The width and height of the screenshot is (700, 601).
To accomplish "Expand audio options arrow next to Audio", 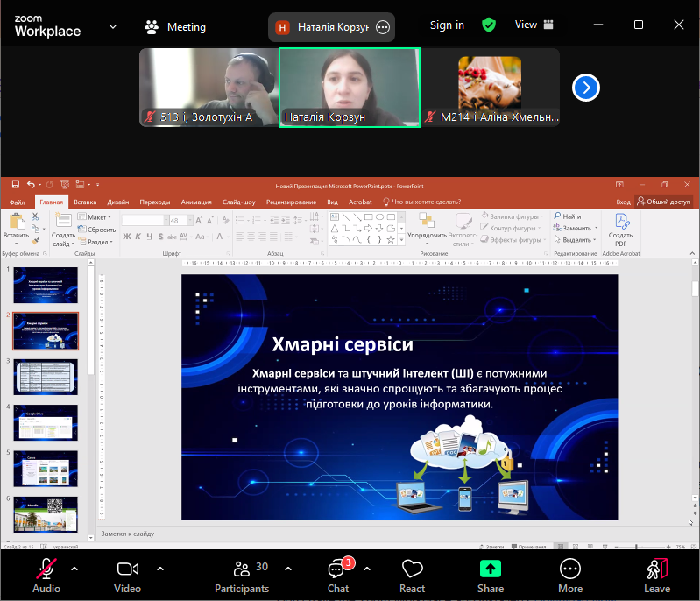I will pos(74,568).
